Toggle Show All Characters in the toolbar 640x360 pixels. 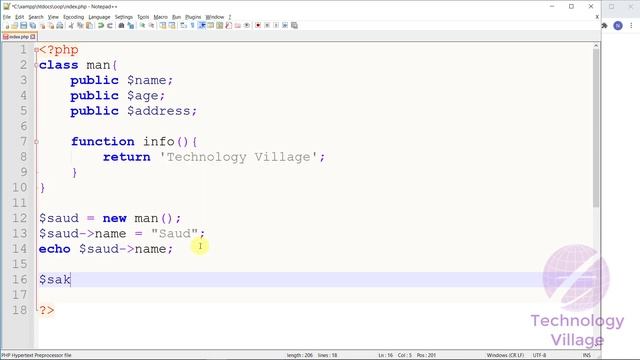(192, 26)
